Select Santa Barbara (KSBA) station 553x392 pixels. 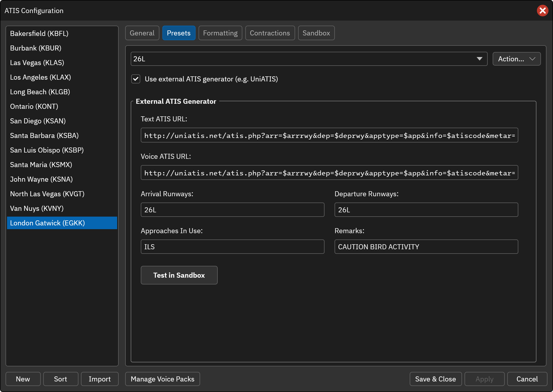pyautogui.click(x=62, y=135)
